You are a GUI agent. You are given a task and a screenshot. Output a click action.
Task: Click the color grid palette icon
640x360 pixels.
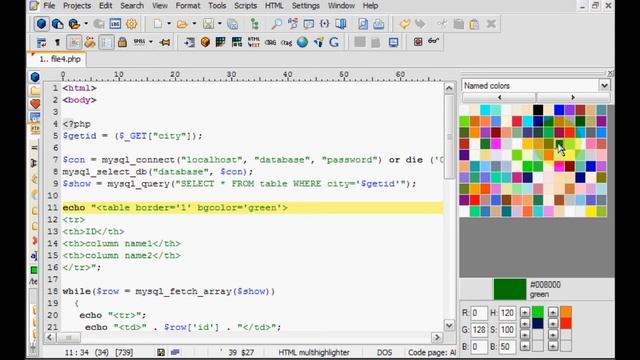point(221,42)
